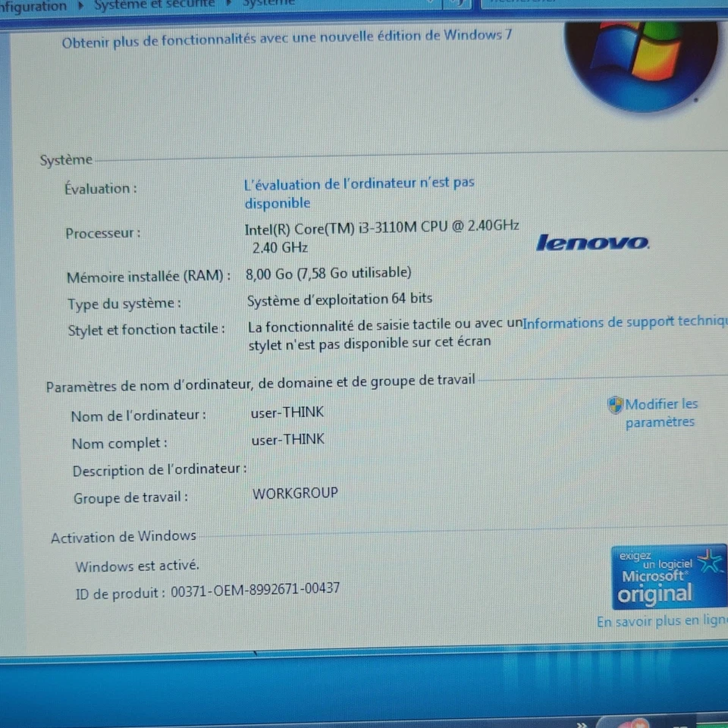This screenshot has width=728, height=728.
Task: Select product ID 00371-OEM-8992671-00437
Action: [255, 590]
